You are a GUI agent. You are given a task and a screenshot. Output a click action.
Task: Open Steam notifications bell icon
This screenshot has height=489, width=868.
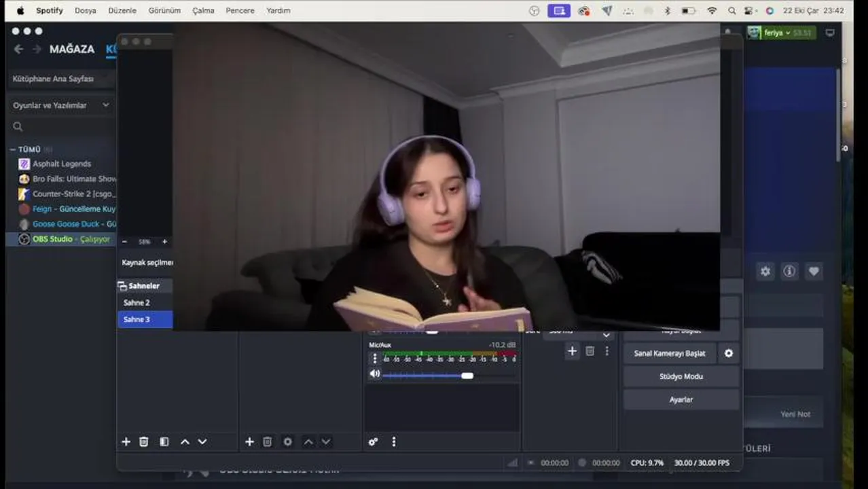728,32
